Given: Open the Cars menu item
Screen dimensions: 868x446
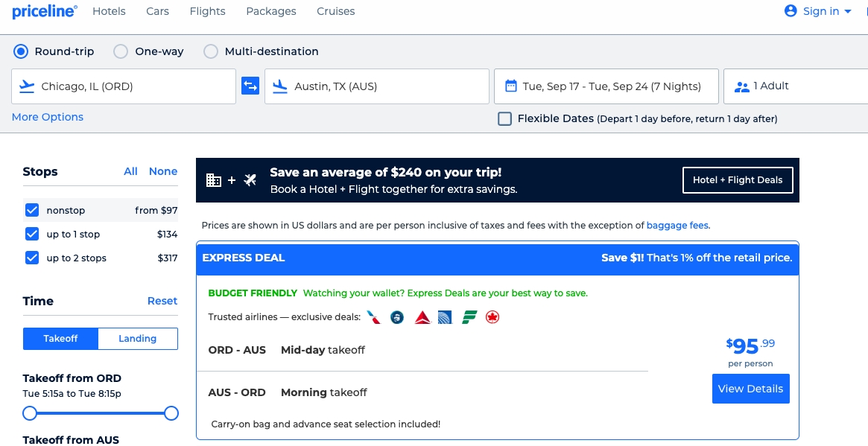Looking at the screenshot, I should point(158,11).
